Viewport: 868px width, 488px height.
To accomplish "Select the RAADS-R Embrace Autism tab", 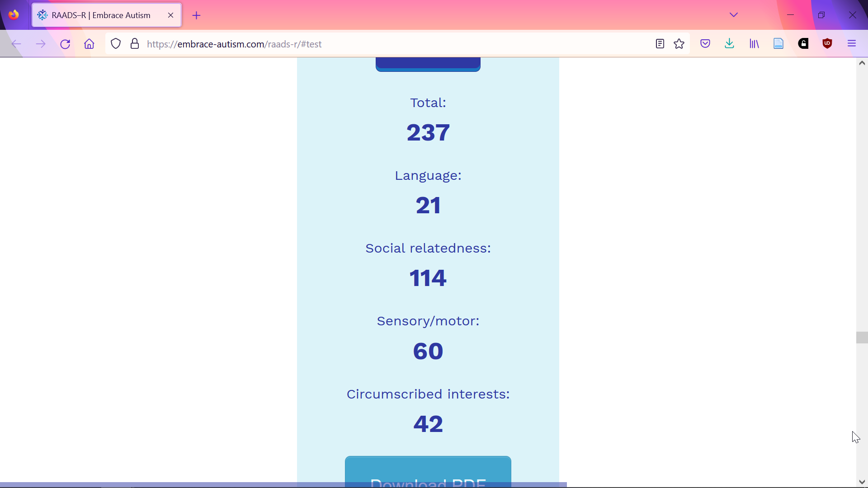I will [101, 15].
